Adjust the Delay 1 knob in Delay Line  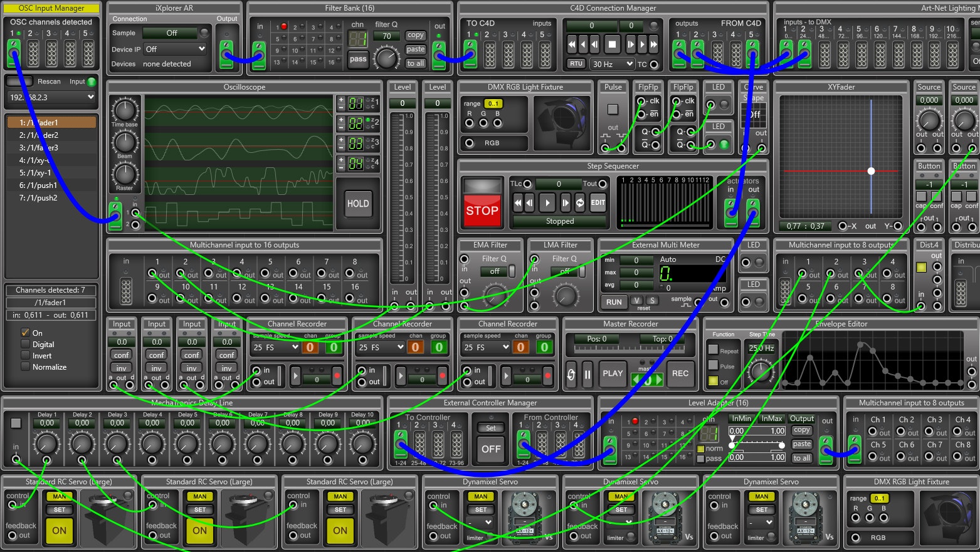(x=46, y=444)
